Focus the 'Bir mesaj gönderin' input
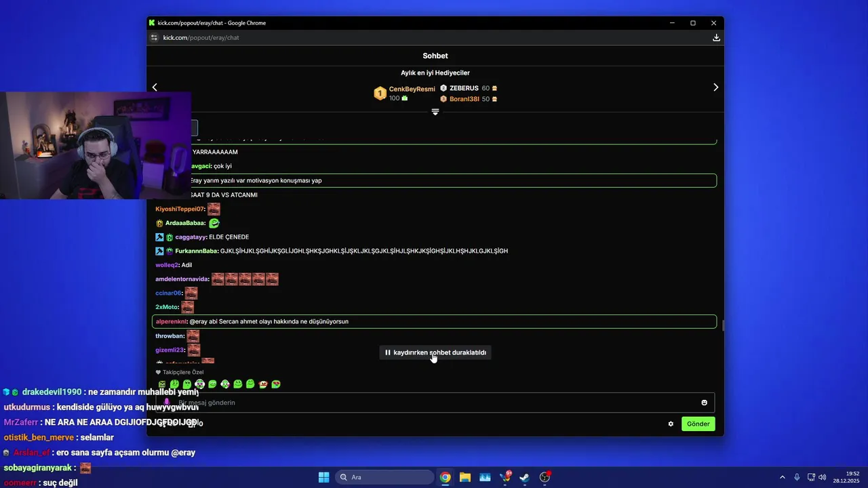The image size is (868, 488). 435,403
